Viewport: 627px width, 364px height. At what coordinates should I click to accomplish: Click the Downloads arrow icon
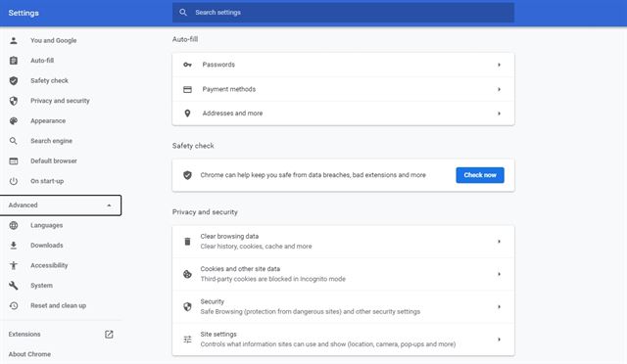click(14, 246)
